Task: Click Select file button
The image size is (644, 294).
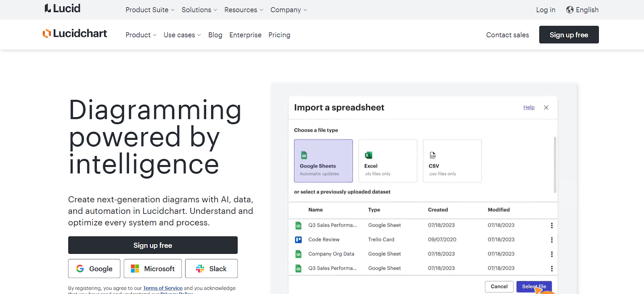Action: tap(534, 287)
